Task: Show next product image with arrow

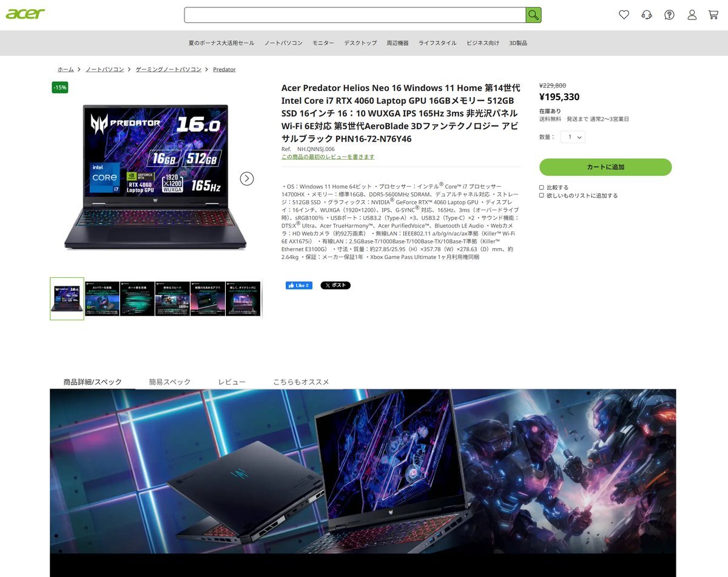Action: [246, 178]
